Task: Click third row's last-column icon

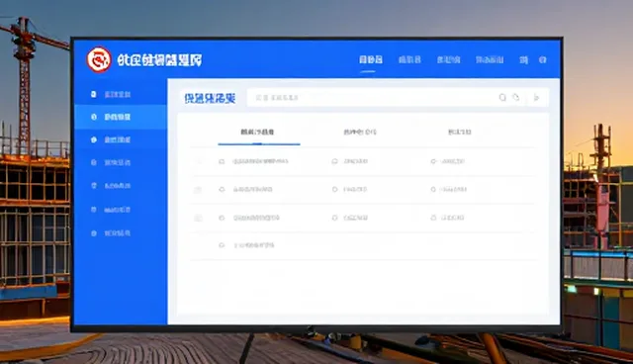Action: (433, 218)
